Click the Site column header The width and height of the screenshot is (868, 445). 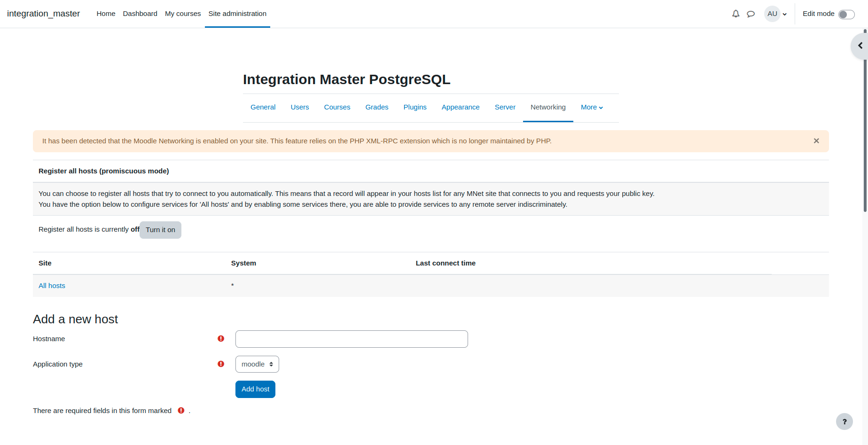click(x=45, y=263)
